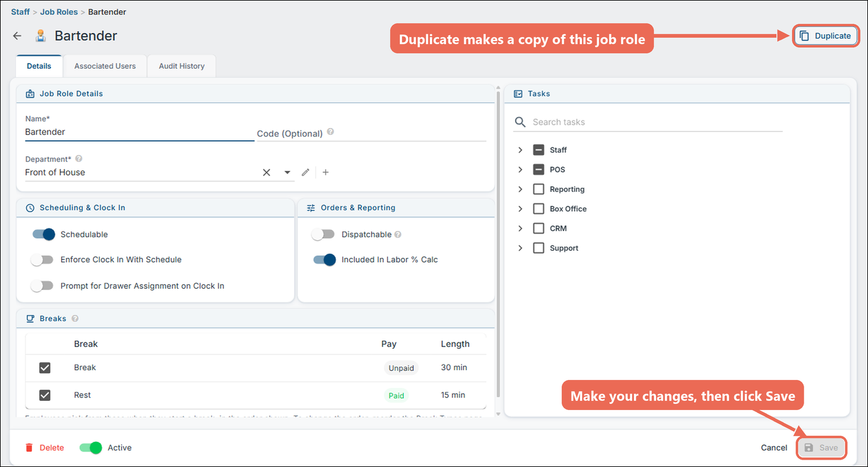This screenshot has height=467, width=868.
Task: Check the Reporting tasks checkbox
Action: click(538, 189)
